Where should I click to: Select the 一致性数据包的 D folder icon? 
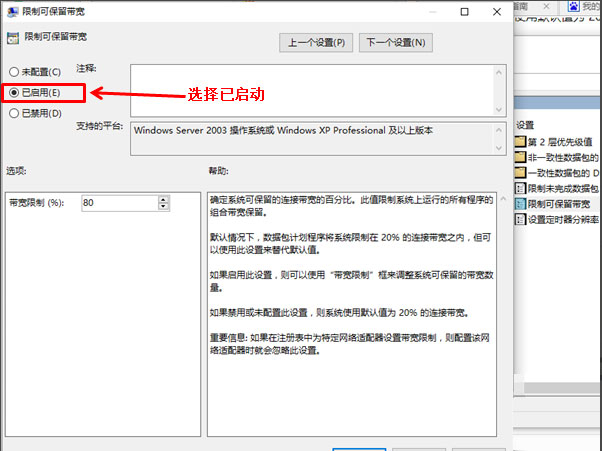click(x=520, y=172)
